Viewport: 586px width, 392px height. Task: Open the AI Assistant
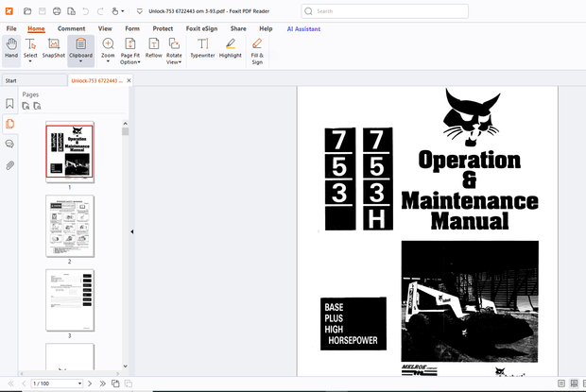coord(303,28)
